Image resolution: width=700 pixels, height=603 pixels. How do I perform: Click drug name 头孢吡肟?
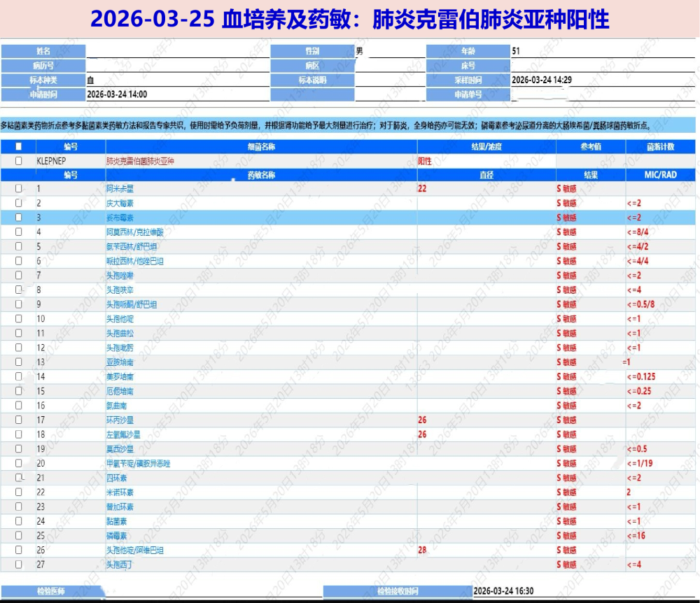click(120, 348)
